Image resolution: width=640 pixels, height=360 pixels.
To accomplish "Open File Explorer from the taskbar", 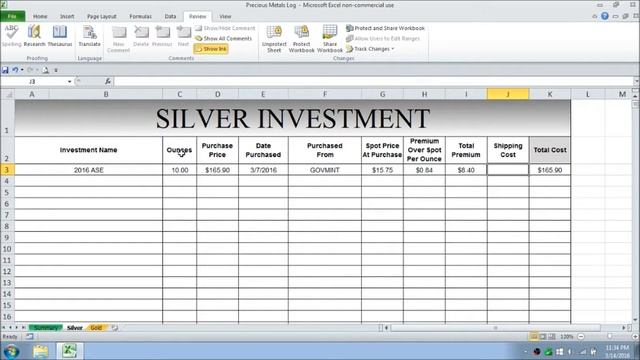I will pyautogui.click(x=41, y=351).
